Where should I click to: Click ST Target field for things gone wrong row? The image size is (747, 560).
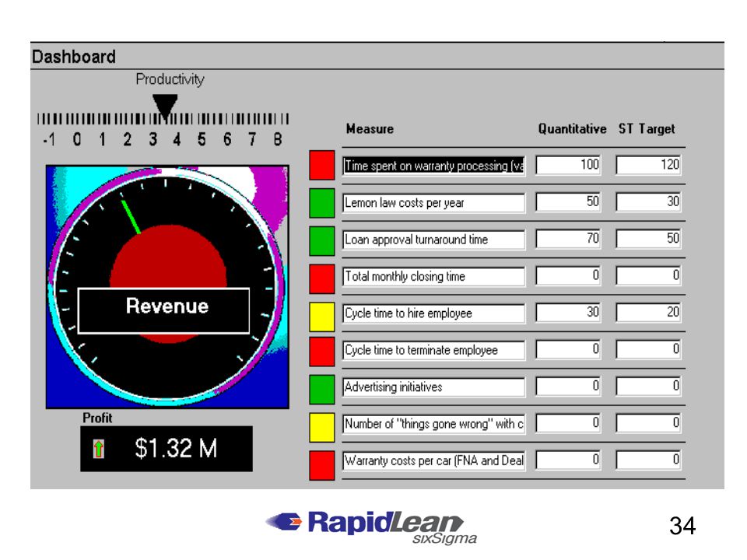(648, 423)
